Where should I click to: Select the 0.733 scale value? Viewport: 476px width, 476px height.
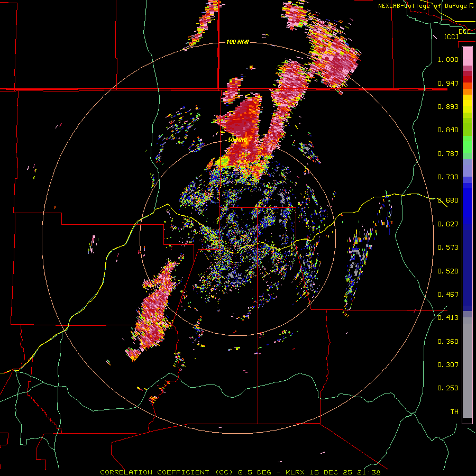448,177
